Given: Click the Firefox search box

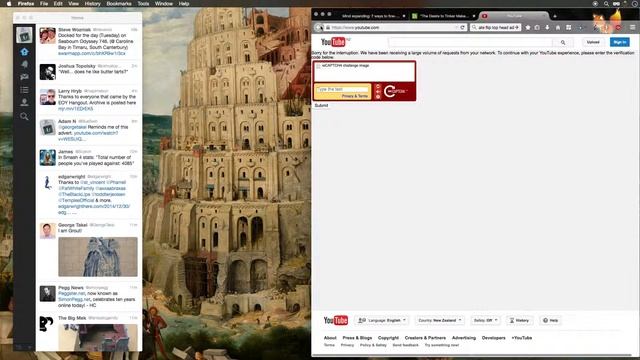Looking at the screenshot, I should 495,27.
